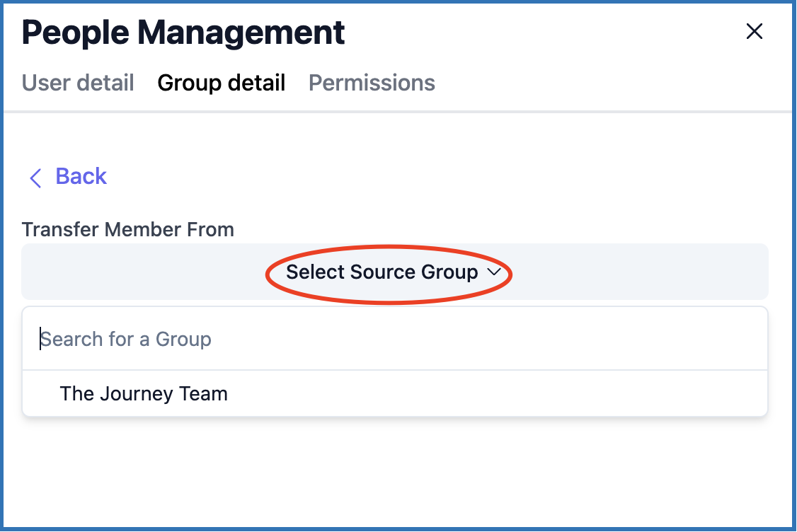
Task: Click the Select Source Group text
Action: (382, 272)
